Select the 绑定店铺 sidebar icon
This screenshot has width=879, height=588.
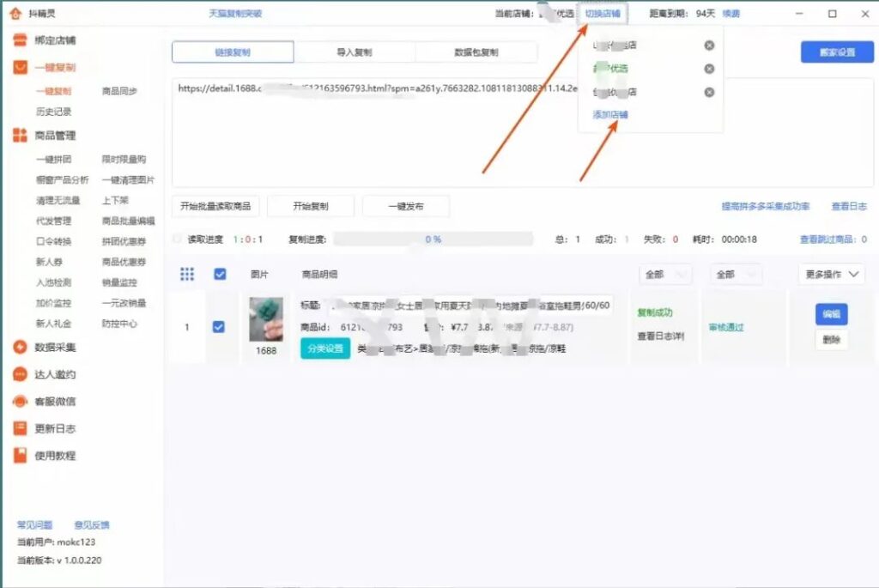click(19, 39)
